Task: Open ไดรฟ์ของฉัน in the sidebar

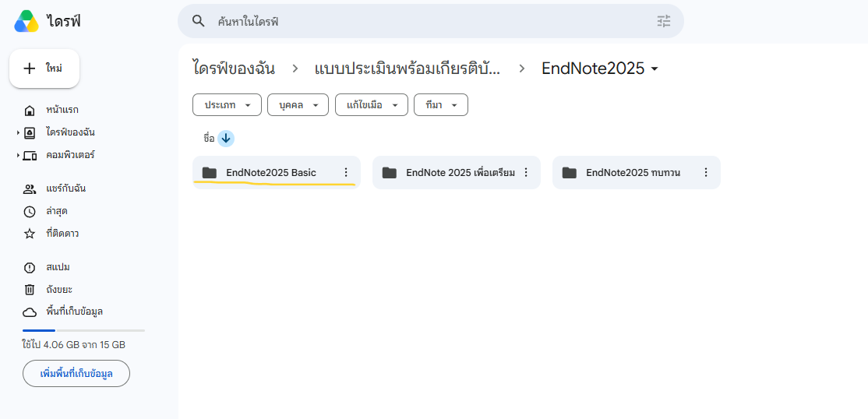Action: click(x=70, y=133)
